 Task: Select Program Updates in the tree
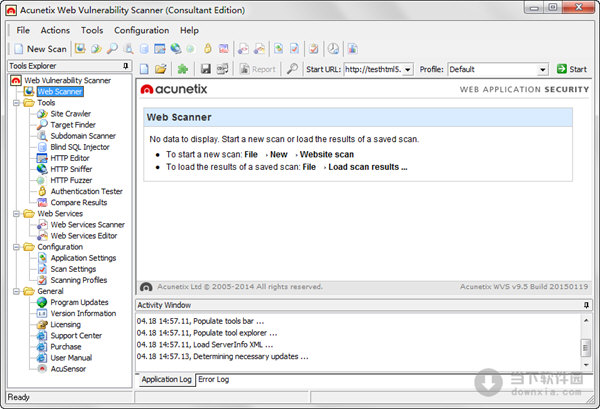coord(79,302)
